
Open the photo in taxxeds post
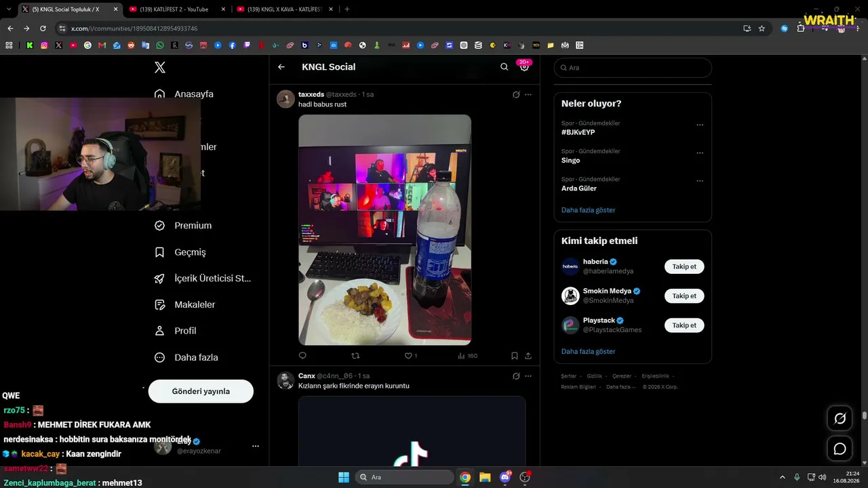pos(384,230)
